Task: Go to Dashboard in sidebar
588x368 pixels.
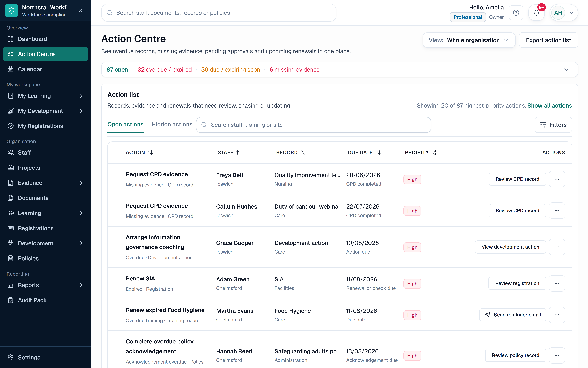Action: pos(45,39)
